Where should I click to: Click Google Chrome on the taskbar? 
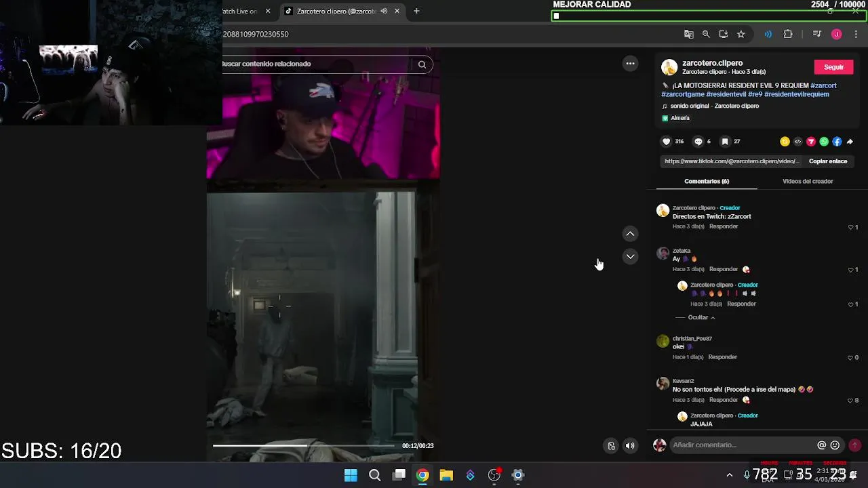click(422, 475)
